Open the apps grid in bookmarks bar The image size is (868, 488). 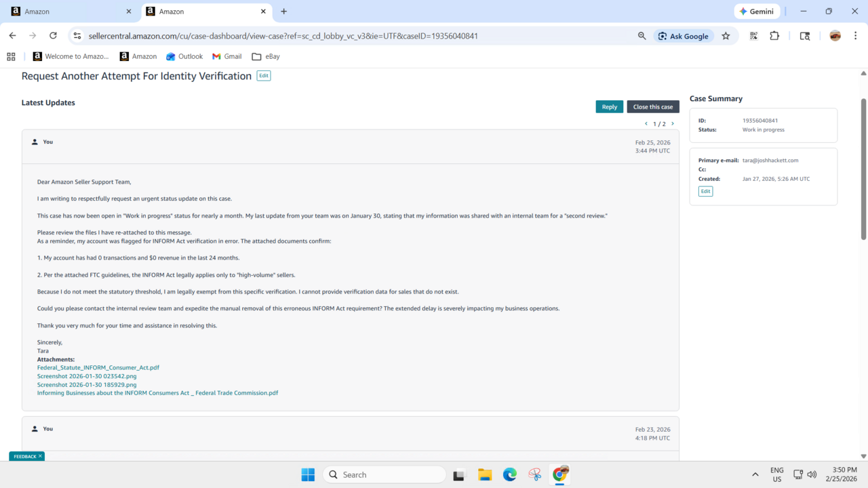coord(11,56)
